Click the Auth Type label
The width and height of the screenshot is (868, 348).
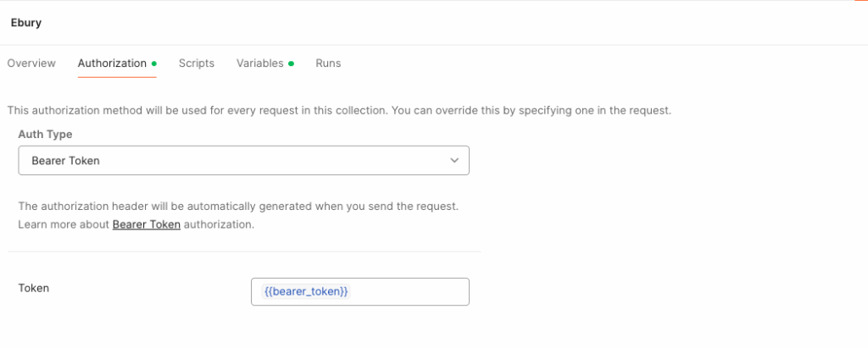coord(46,134)
